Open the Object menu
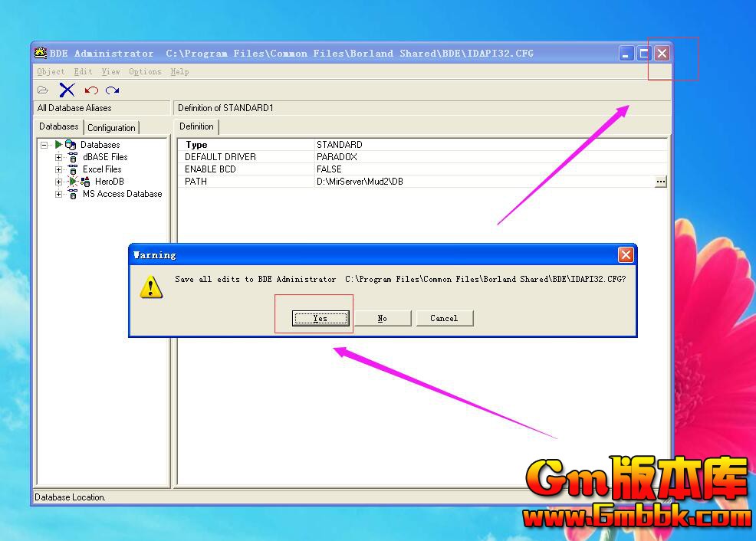The width and height of the screenshot is (756, 541). point(51,71)
